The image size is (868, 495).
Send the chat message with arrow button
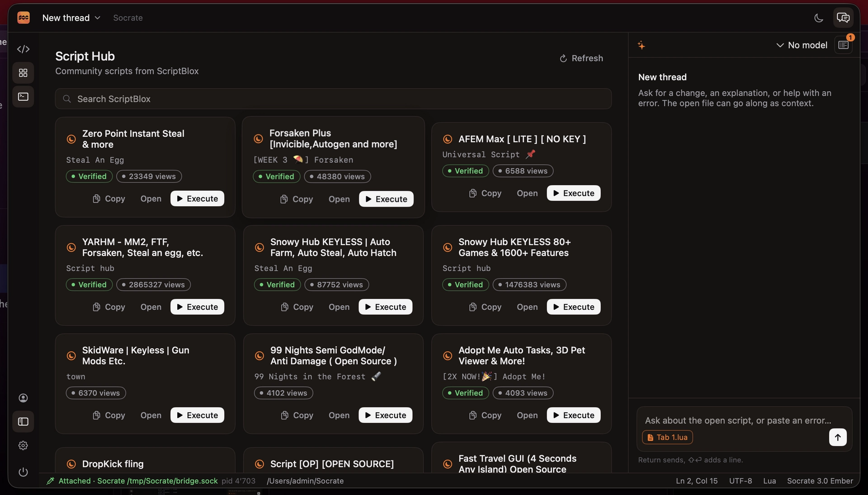point(838,437)
